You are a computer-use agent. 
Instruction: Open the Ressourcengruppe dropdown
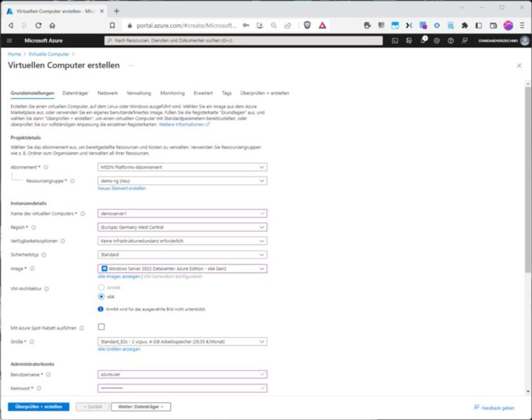182,181
